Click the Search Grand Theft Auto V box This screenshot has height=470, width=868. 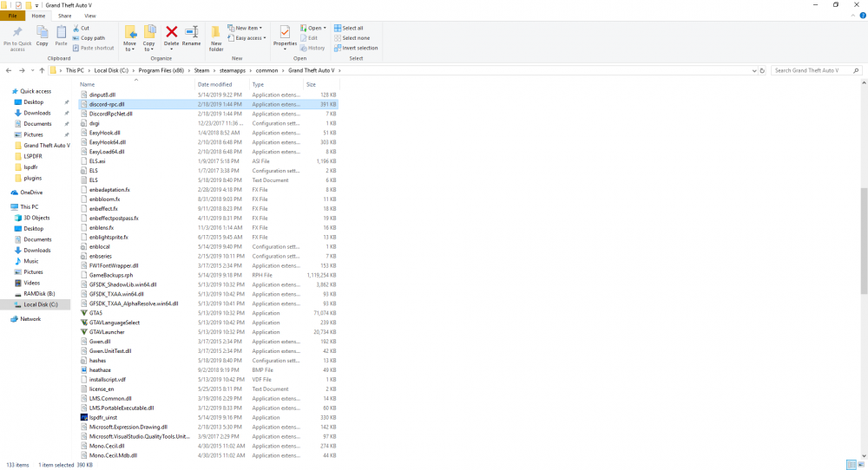click(x=816, y=71)
